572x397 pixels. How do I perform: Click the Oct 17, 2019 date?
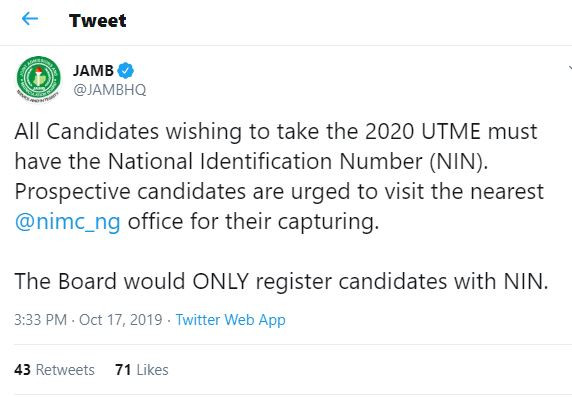click(120, 320)
